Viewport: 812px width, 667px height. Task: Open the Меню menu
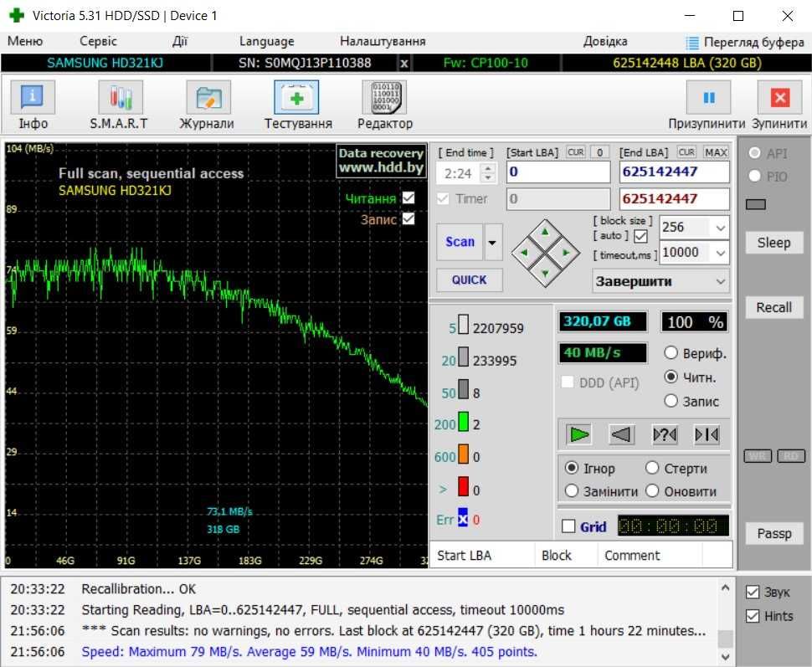[25, 42]
